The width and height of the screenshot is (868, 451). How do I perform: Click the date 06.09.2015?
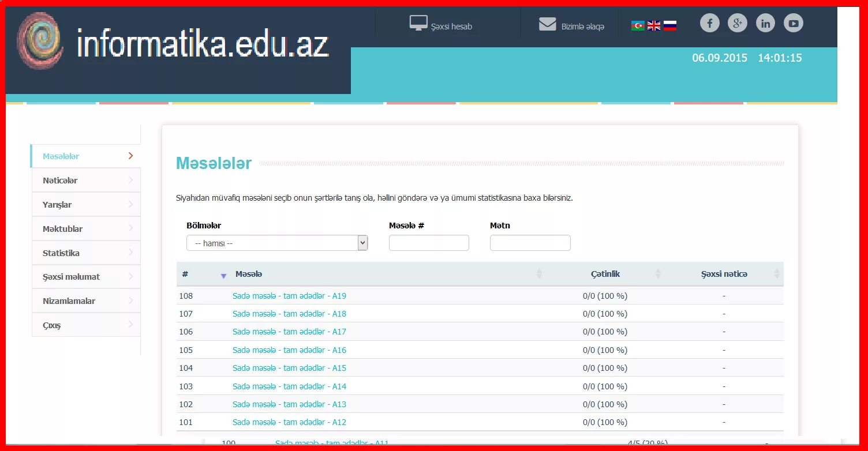[x=720, y=58]
